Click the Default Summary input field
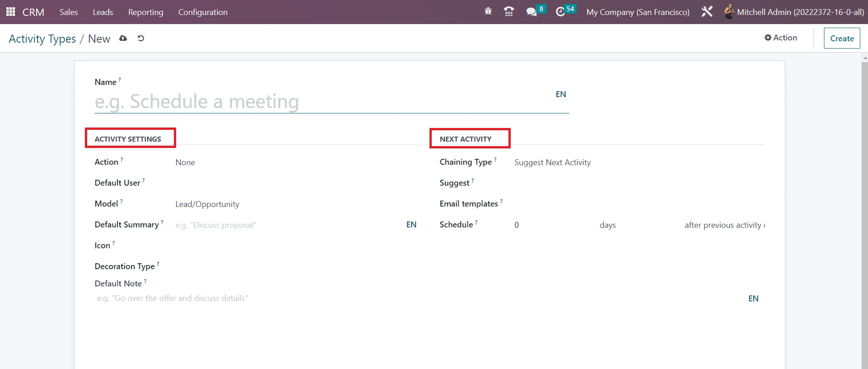Image resolution: width=868 pixels, height=369 pixels. click(286, 225)
